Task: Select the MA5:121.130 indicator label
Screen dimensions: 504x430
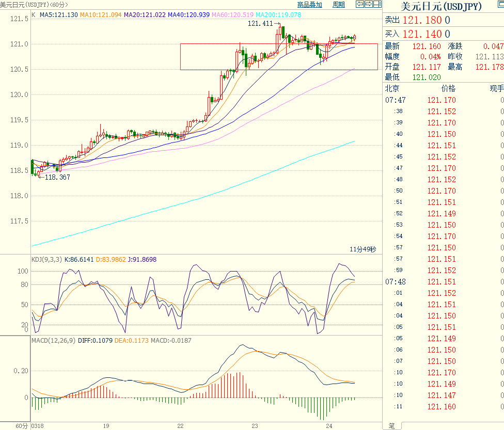Action: pyautogui.click(x=59, y=15)
